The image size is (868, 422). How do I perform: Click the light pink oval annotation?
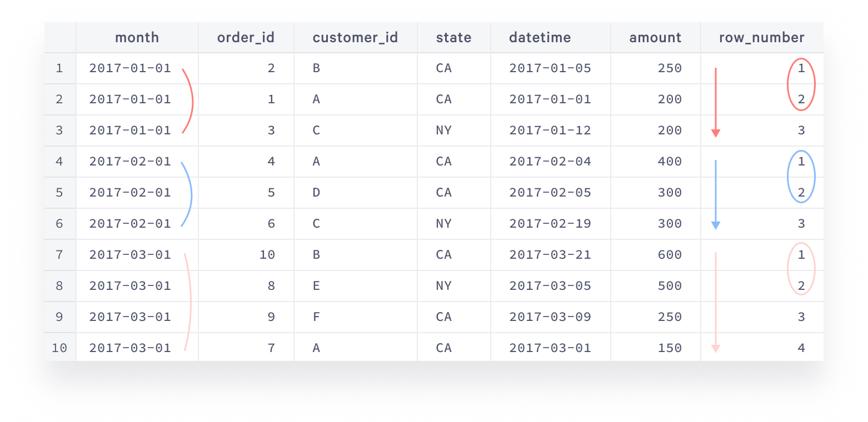coord(801,269)
